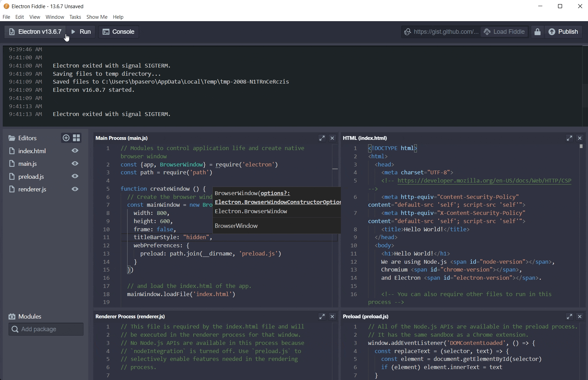
Task: Toggle visibility of main.js editor
Action: [x=75, y=164]
